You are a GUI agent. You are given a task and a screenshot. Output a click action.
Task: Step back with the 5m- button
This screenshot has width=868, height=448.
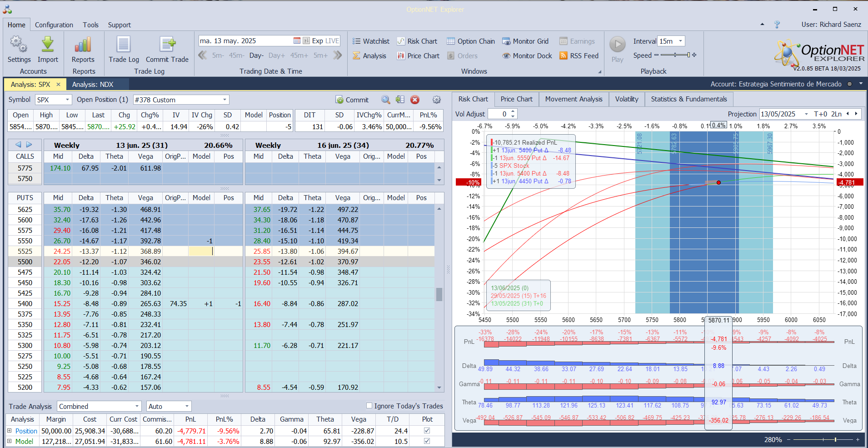coord(218,55)
